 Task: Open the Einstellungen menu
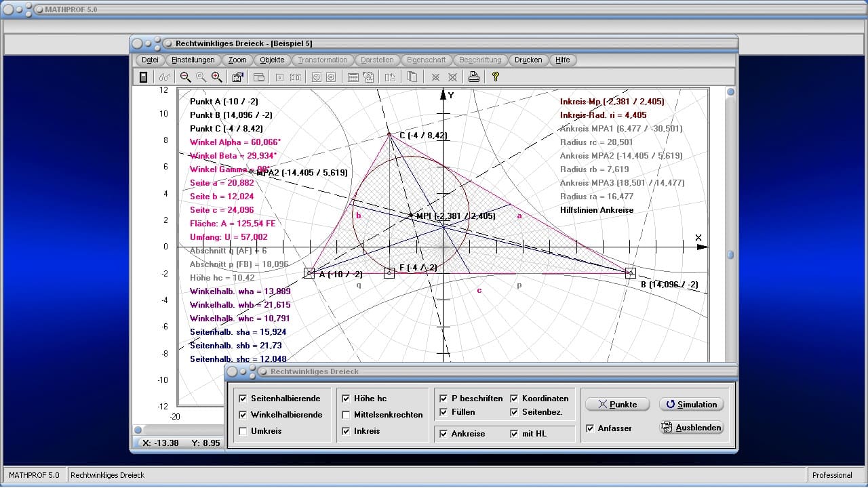point(193,60)
